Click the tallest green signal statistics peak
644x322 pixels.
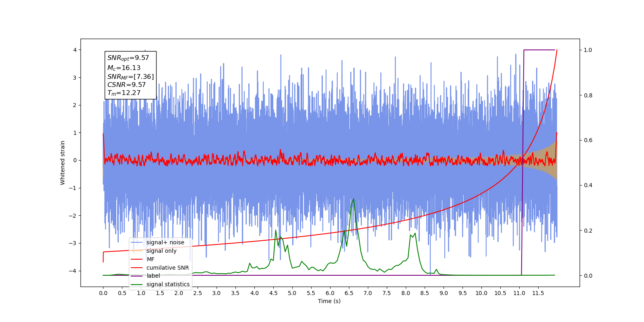[353, 199]
